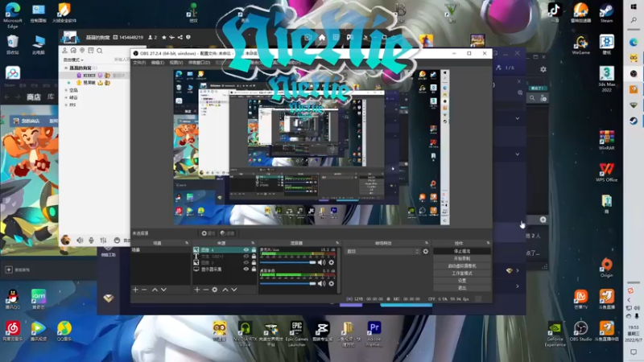Mute the 麦克风/Aux mixer channel
Image resolution: width=644 pixels, height=362 pixels.
[321, 262]
